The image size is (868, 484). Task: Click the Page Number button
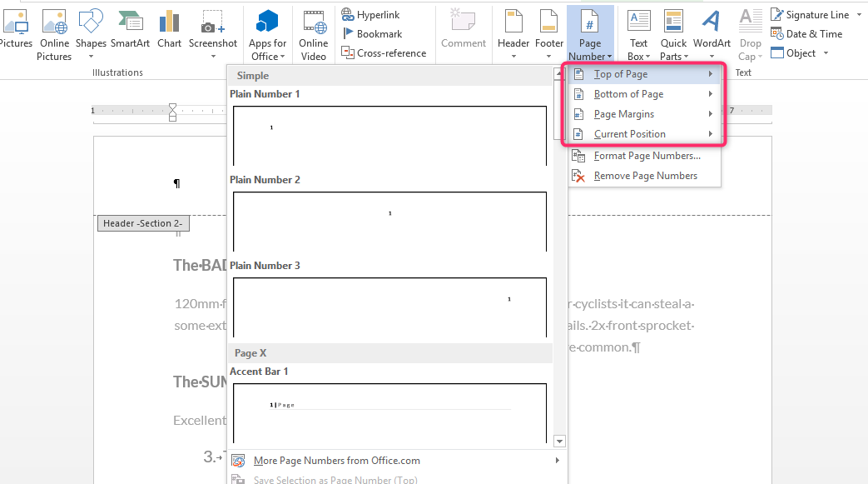click(x=590, y=36)
